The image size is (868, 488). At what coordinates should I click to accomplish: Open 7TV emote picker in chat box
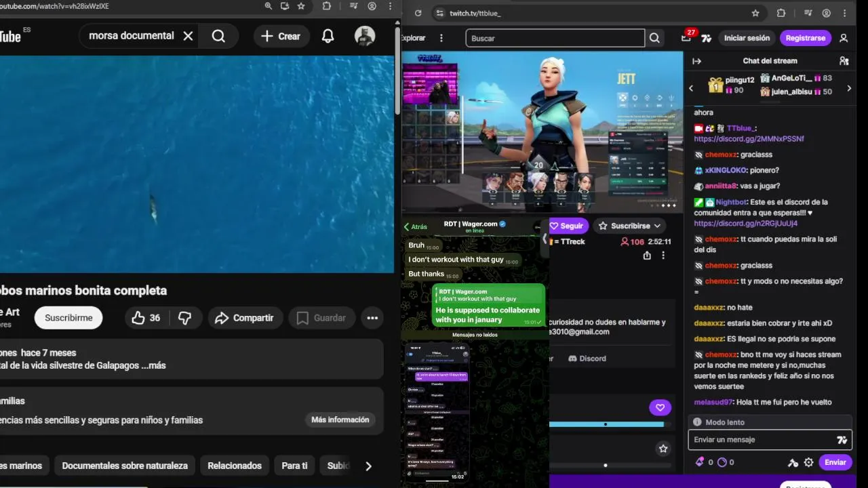pos(842,440)
